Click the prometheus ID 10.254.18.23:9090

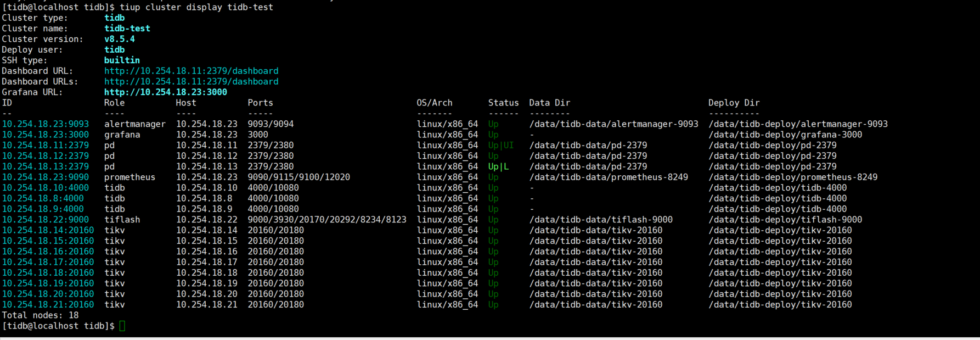(x=45, y=177)
